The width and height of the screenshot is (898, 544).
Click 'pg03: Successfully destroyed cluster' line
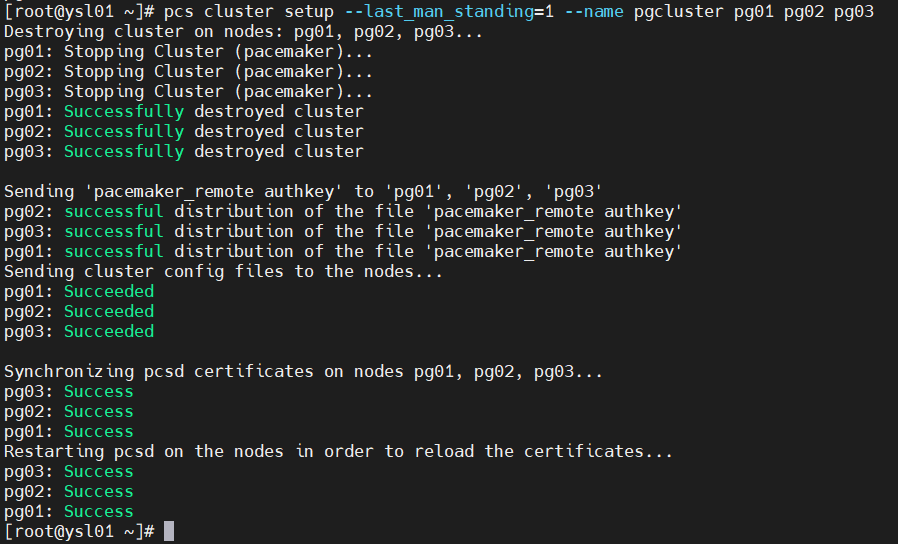pyautogui.click(x=184, y=152)
